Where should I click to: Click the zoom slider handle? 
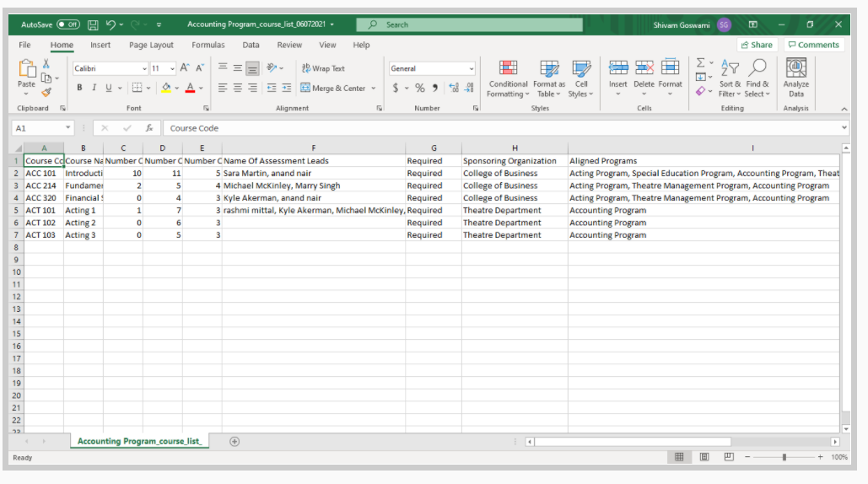(x=784, y=457)
